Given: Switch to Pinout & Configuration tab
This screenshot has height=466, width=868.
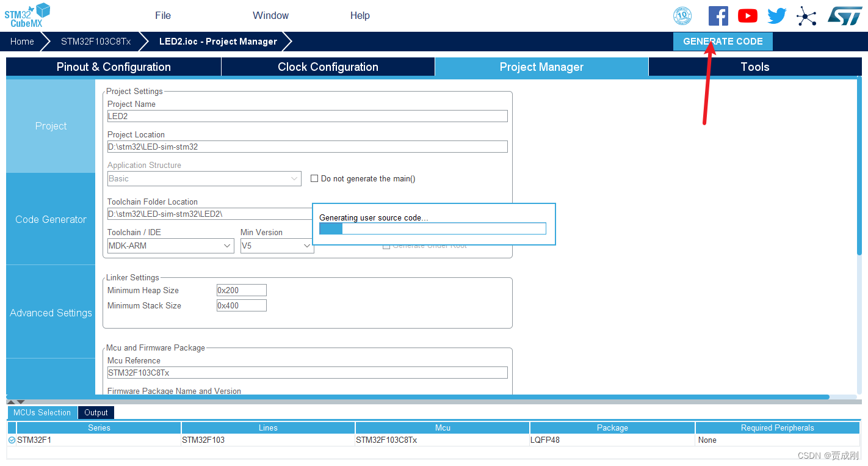Looking at the screenshot, I should 114,67.
